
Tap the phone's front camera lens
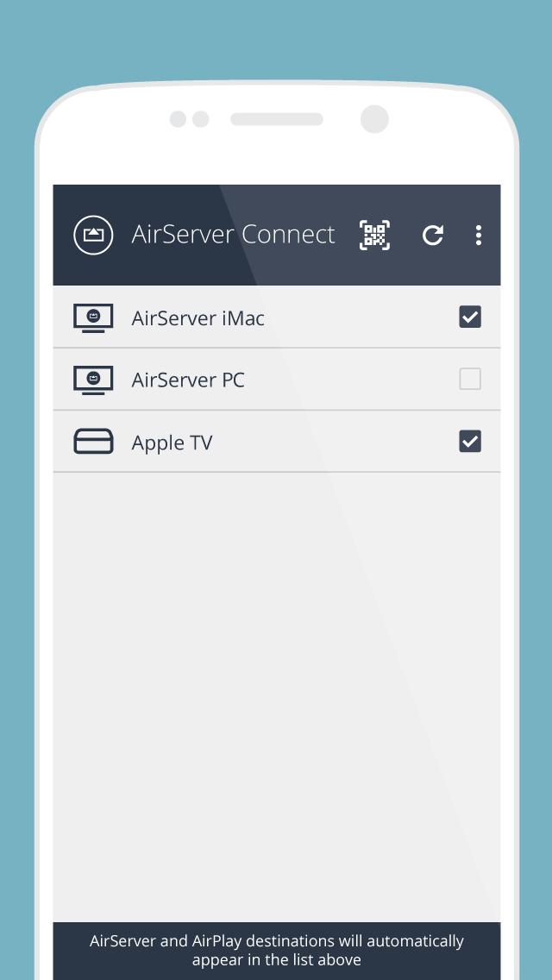(374, 119)
